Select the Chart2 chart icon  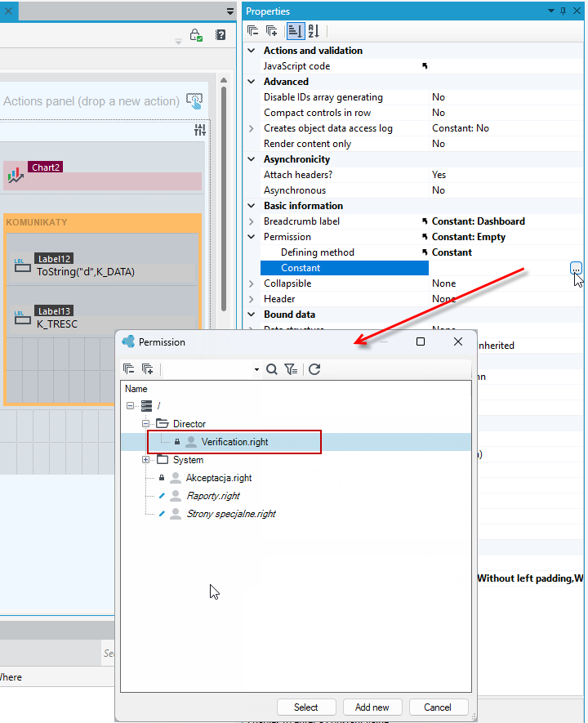point(16,175)
